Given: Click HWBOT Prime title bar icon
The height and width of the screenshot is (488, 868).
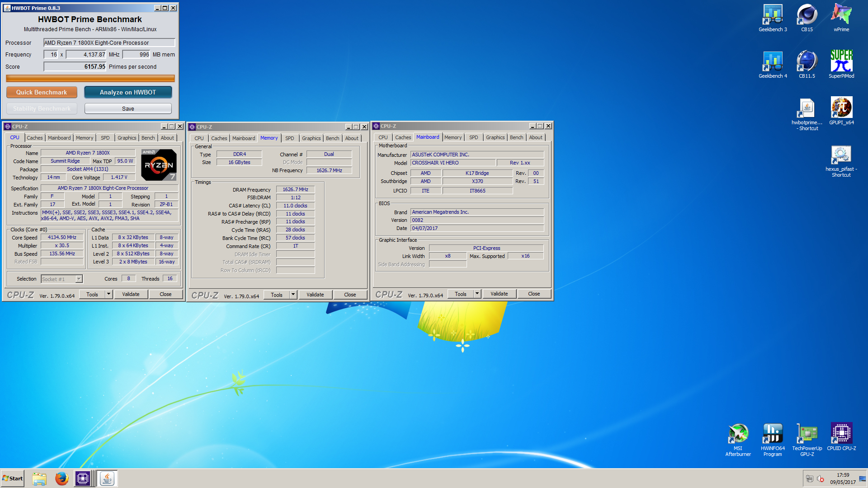Looking at the screenshot, I should 7,8.
